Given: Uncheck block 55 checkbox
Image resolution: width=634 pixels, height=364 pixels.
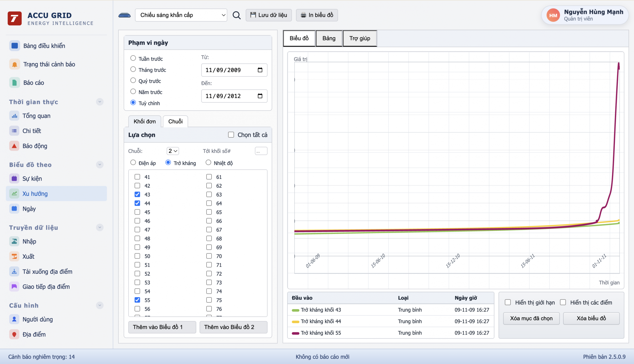Looking at the screenshot, I should click(137, 300).
